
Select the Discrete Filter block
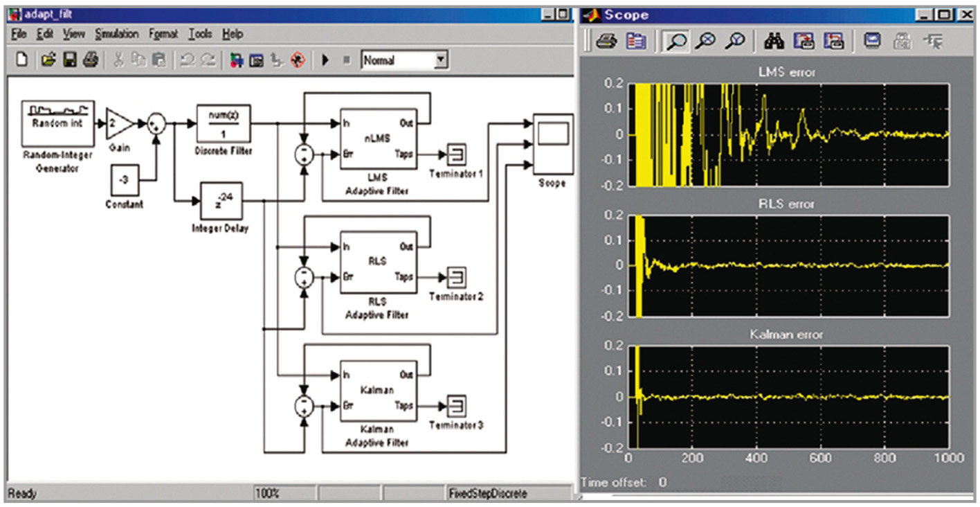point(224,124)
